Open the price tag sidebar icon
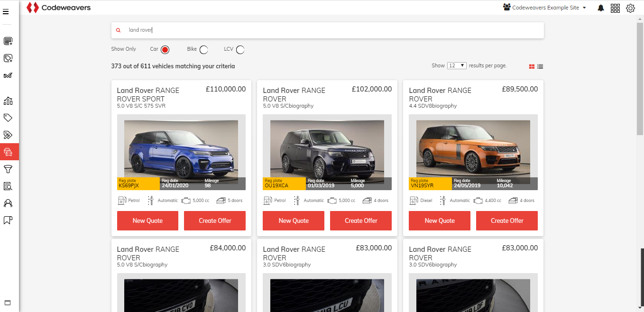This screenshot has height=312, width=644. pyautogui.click(x=8, y=118)
